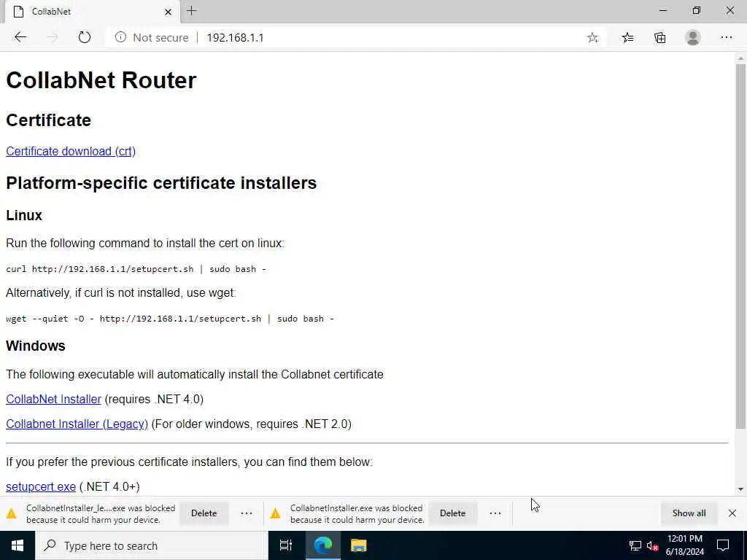Minimize the Edge window
This screenshot has height=560, width=747.
[x=663, y=10]
